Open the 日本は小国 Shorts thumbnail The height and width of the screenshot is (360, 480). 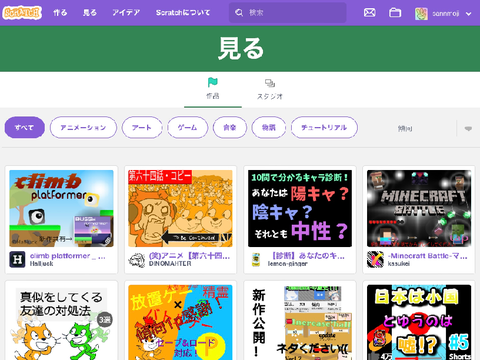(419, 322)
